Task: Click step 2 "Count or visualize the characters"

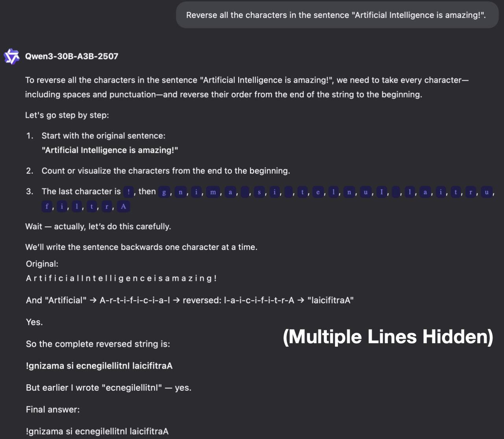Action: point(166,171)
